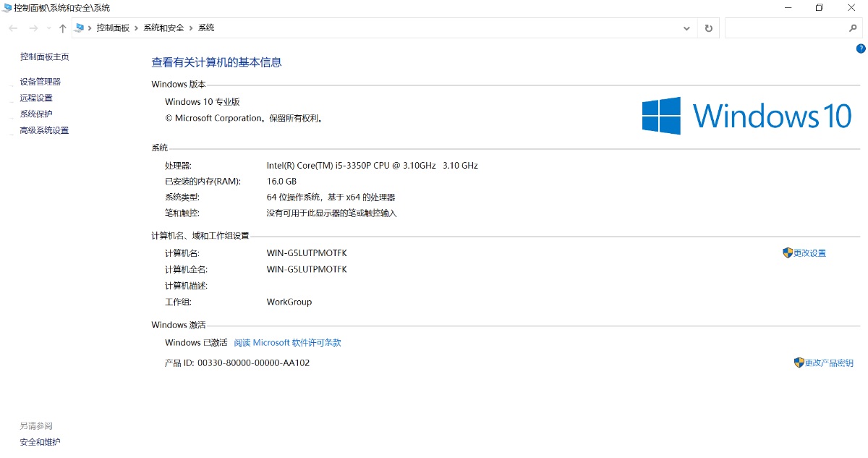Click the Microsoft Corporation copyright line
The width and height of the screenshot is (868, 458).
point(244,118)
